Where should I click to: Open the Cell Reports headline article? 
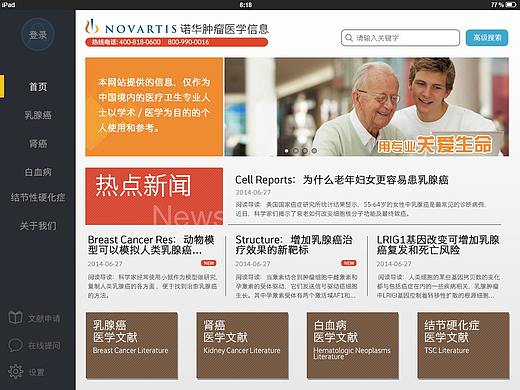[342, 180]
